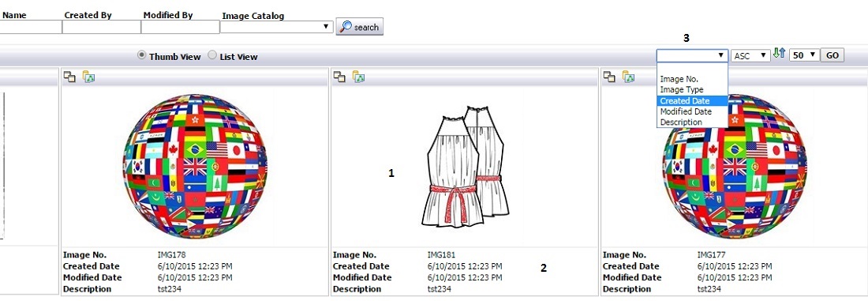This screenshot has height=301, width=868.
Task: Choose Modified Date in sort list
Action: 692,111
